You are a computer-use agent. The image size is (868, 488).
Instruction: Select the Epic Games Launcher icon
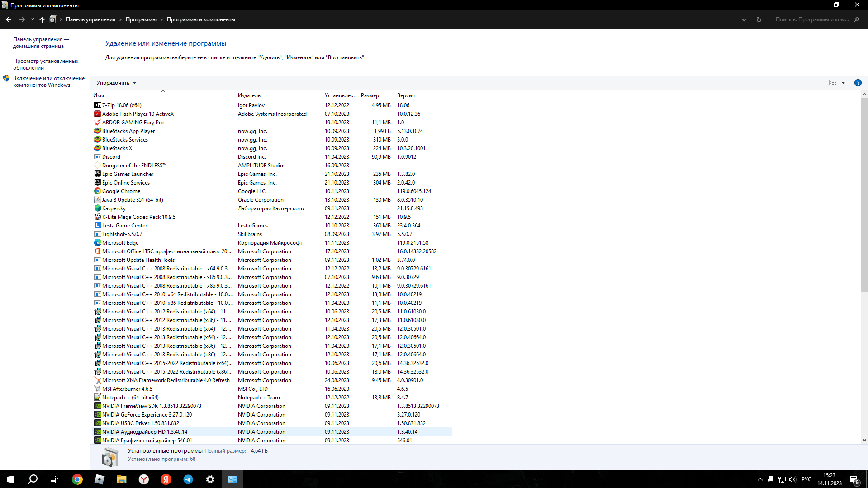97,174
